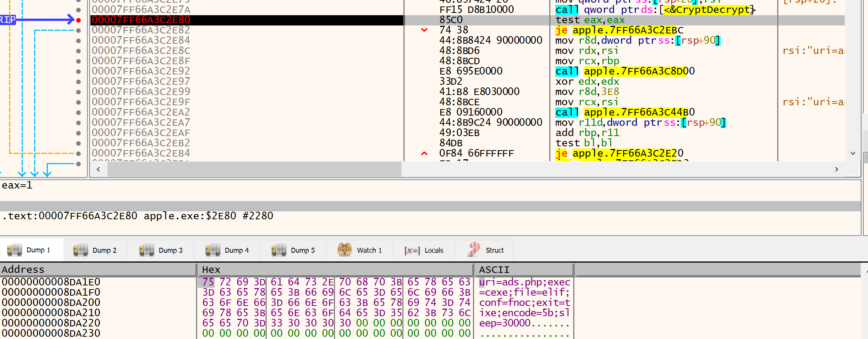Viewport: 868px width, 339px height.
Task: Click the call CryptDecrypt instruction
Action: 655,10
